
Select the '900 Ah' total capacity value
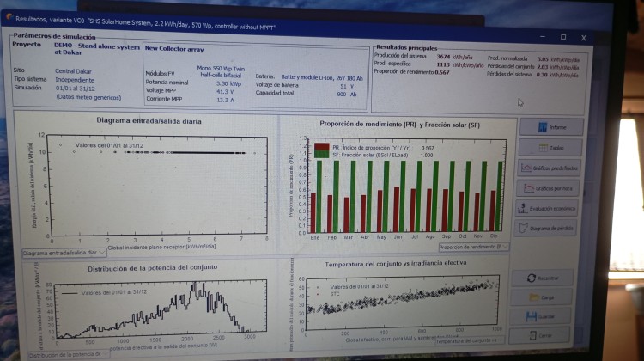coord(347,95)
